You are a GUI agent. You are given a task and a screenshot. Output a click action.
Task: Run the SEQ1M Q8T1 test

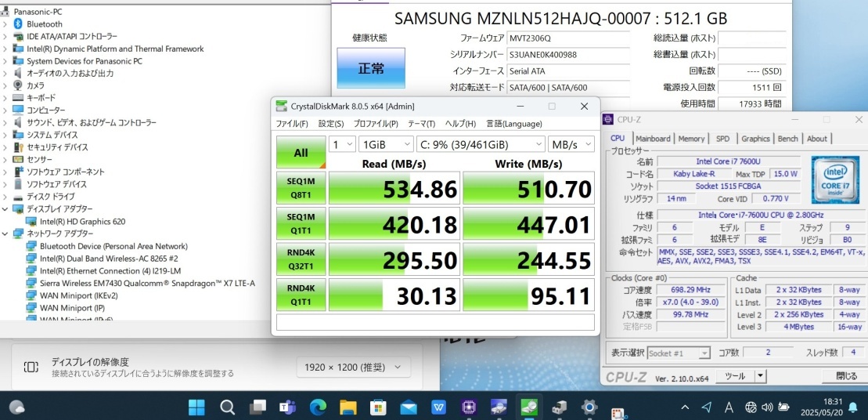click(301, 188)
